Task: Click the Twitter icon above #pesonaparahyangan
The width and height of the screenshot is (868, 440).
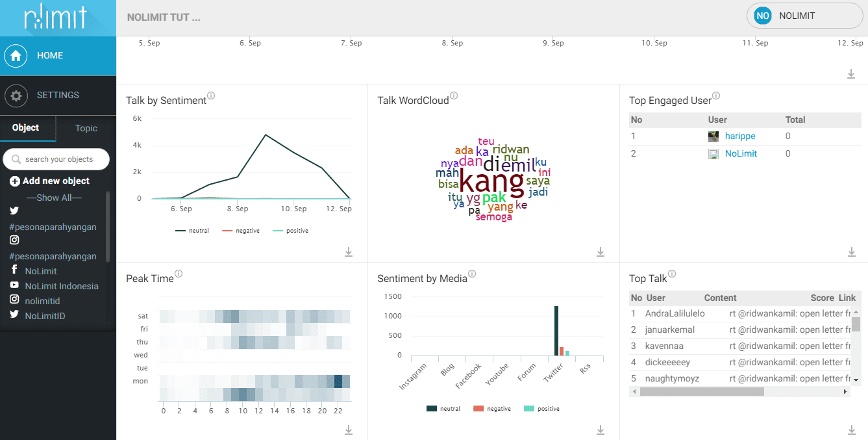Action: tap(14, 211)
